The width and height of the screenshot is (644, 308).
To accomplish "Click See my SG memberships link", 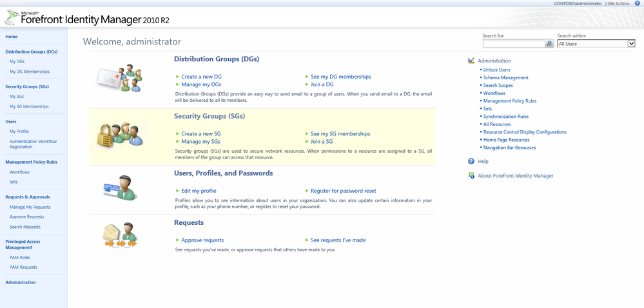I will pyautogui.click(x=340, y=134).
